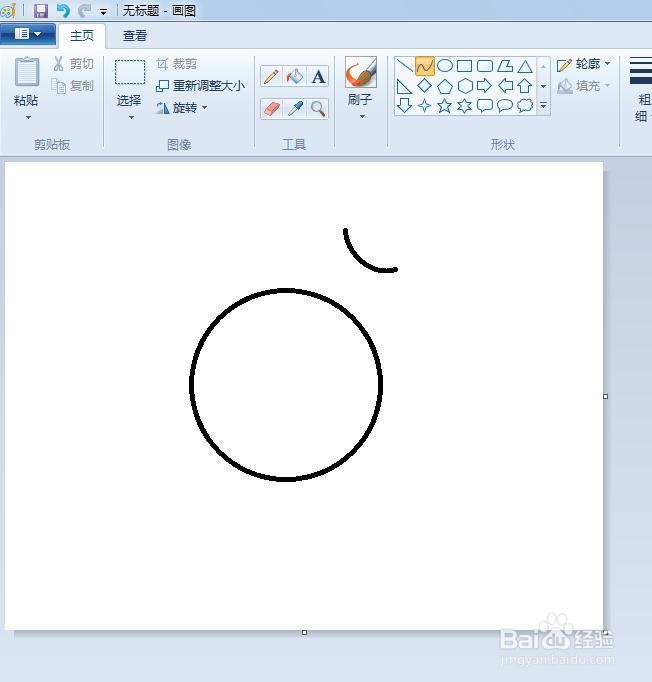Expand the 粘贴 dropdown arrow
This screenshot has height=682, width=652.
click(x=28, y=117)
